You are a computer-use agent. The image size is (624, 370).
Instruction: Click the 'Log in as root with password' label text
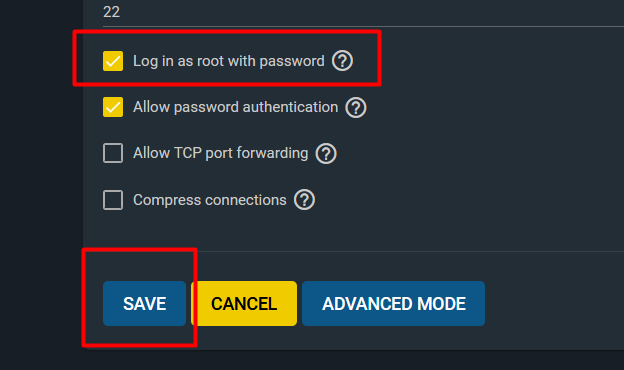click(x=229, y=61)
